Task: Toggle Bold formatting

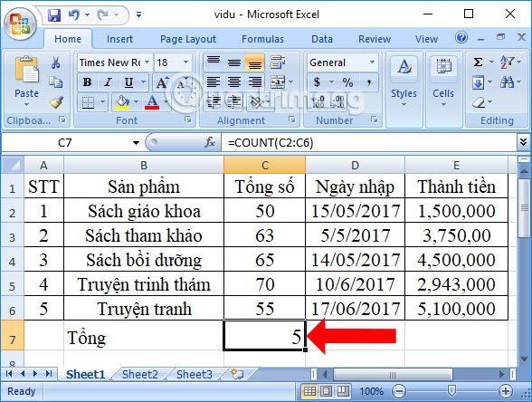Action: click(x=87, y=82)
